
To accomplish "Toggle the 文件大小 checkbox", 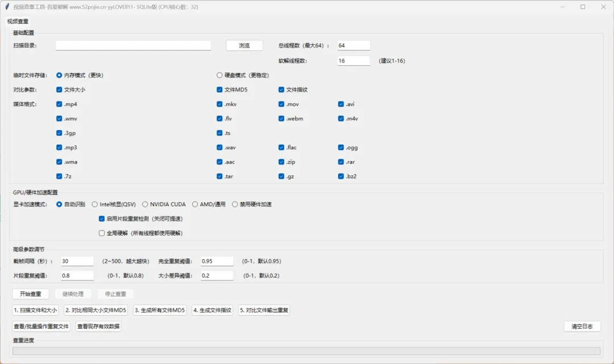I will (x=59, y=90).
